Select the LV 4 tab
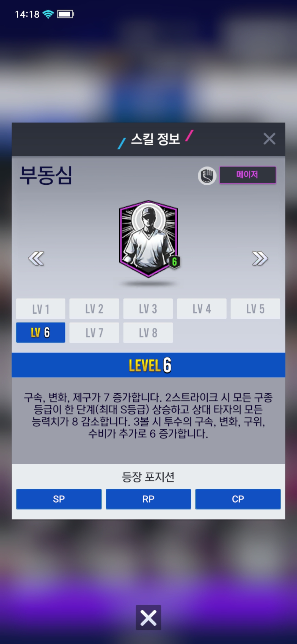 (202, 309)
